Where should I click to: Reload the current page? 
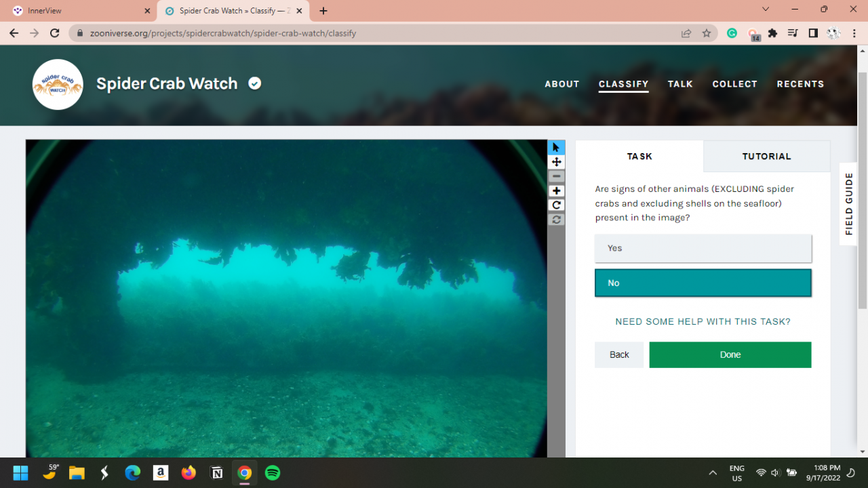click(55, 33)
